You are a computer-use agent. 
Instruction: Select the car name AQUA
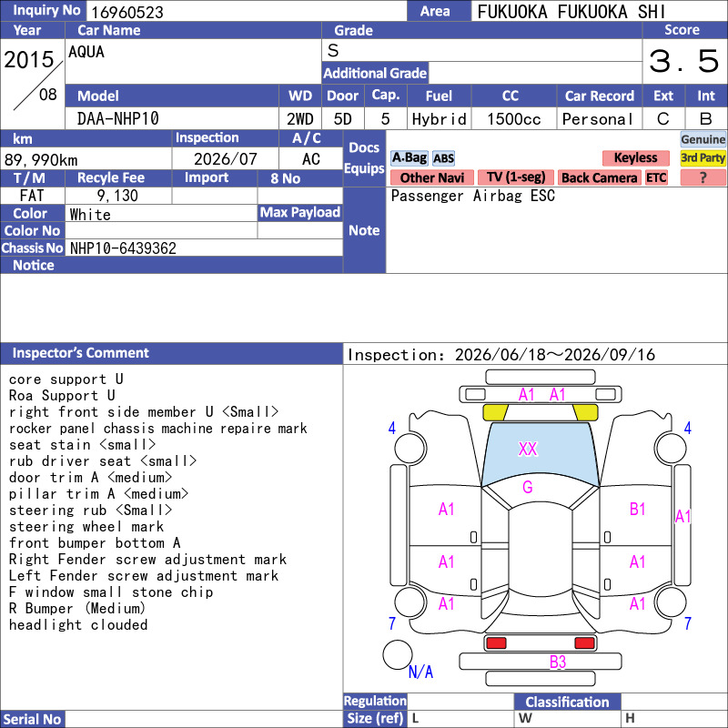pos(86,52)
